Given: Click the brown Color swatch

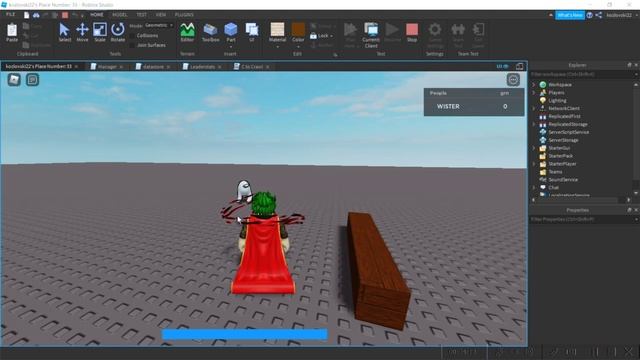Looking at the screenshot, I should 298,30.
